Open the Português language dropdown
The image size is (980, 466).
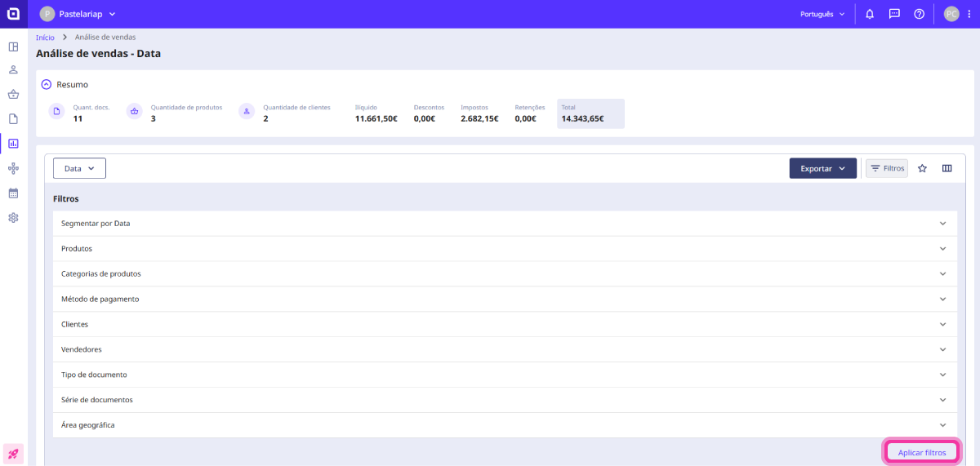822,14
